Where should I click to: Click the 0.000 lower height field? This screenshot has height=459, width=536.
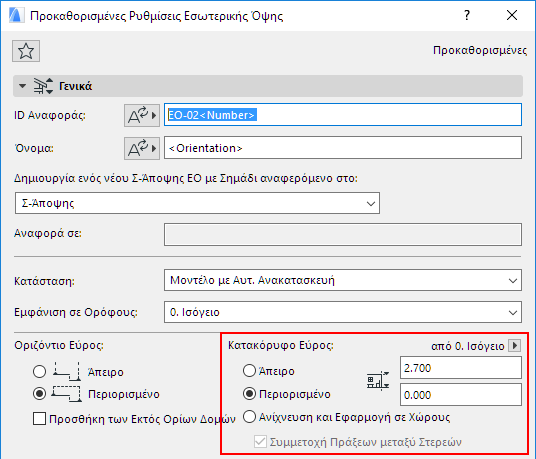[461, 395]
